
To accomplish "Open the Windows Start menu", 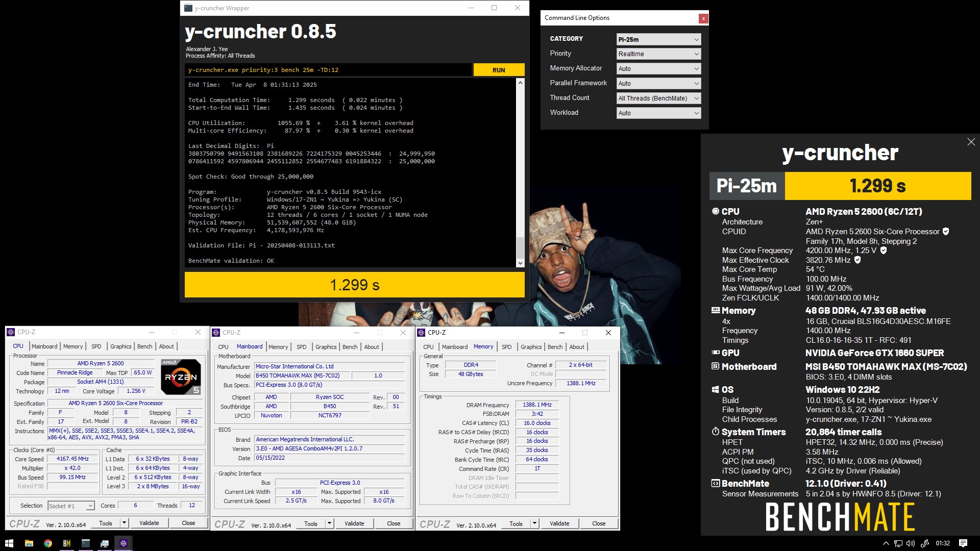I will 9,543.
